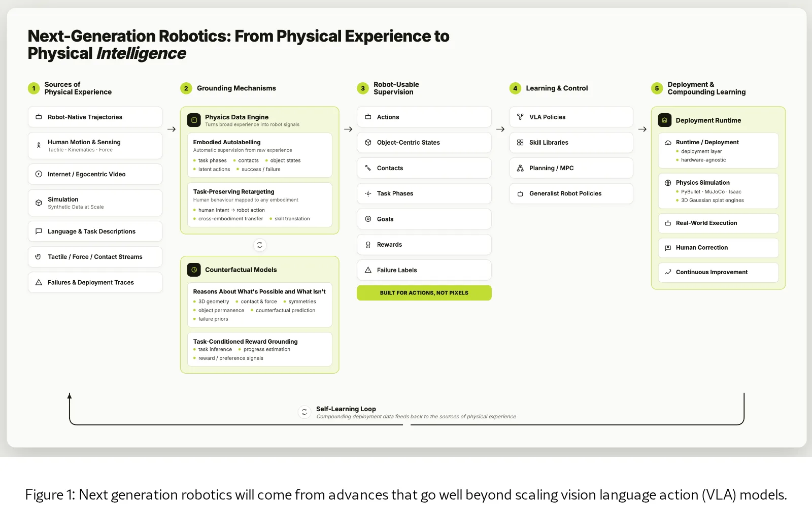Click the green Built For Actions, Not Pixels banner
The width and height of the screenshot is (812, 531).
424,293
